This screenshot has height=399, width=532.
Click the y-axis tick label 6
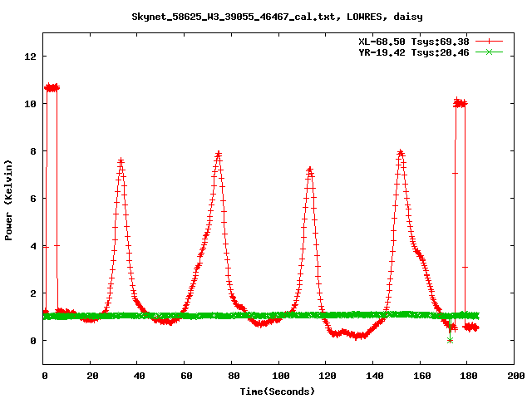[33, 199]
